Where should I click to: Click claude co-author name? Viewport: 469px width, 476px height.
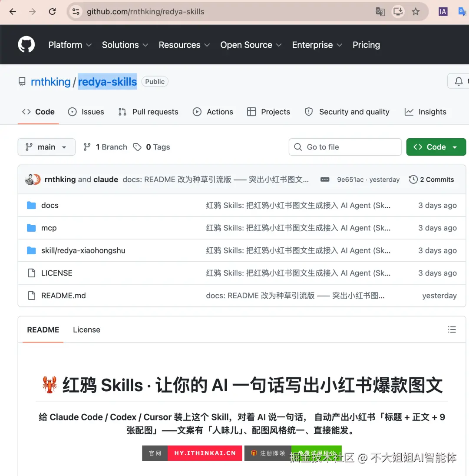coord(106,180)
